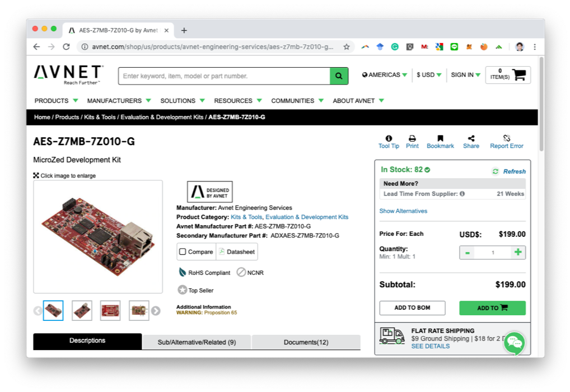Image resolution: width=570 pixels, height=392 pixels.
Task: Click the ADD TO BOM button
Action: coord(412,307)
